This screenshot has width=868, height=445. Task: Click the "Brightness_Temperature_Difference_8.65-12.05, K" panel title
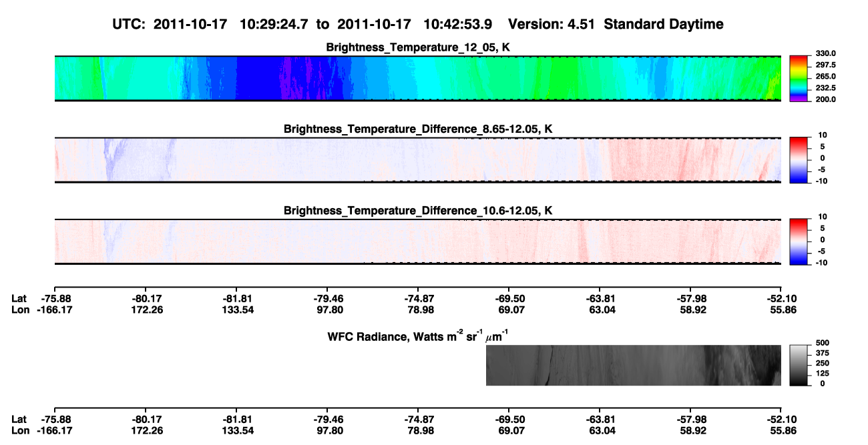pyautogui.click(x=418, y=129)
